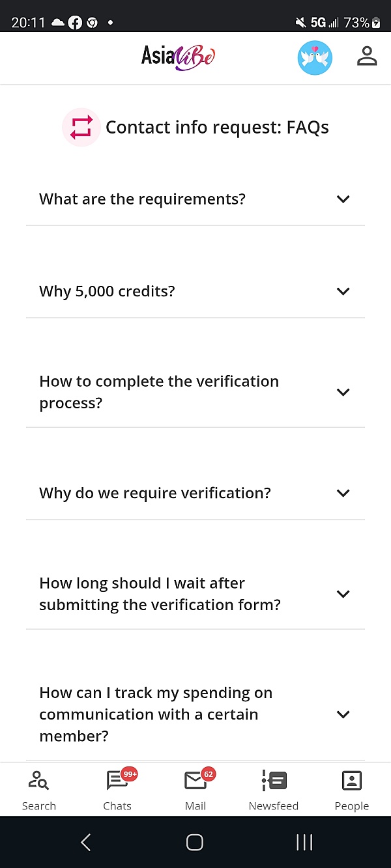Open the Chats tab
The width and height of the screenshot is (391, 868).
click(117, 789)
